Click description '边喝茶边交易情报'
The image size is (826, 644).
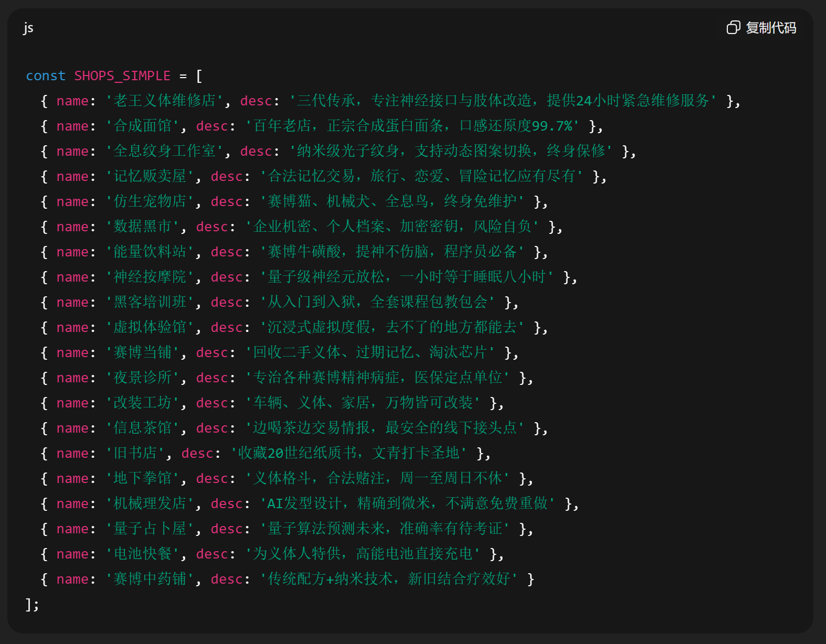click(312, 428)
